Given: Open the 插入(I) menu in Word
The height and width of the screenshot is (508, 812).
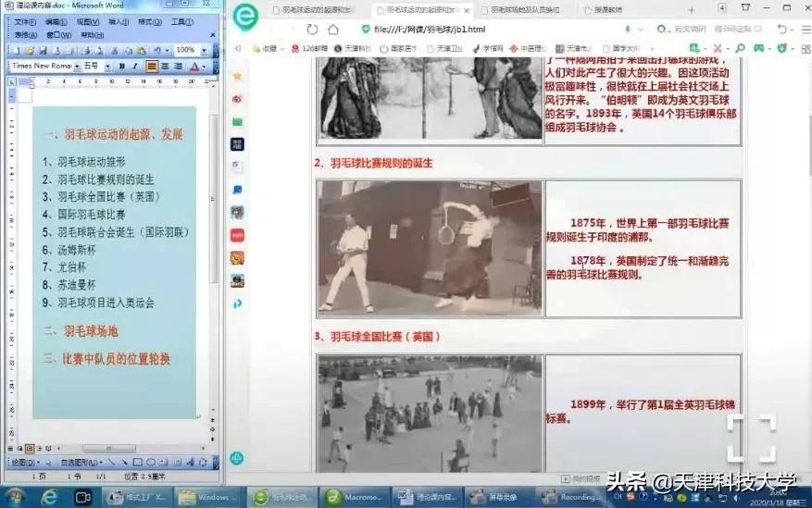Looking at the screenshot, I should point(119,22).
